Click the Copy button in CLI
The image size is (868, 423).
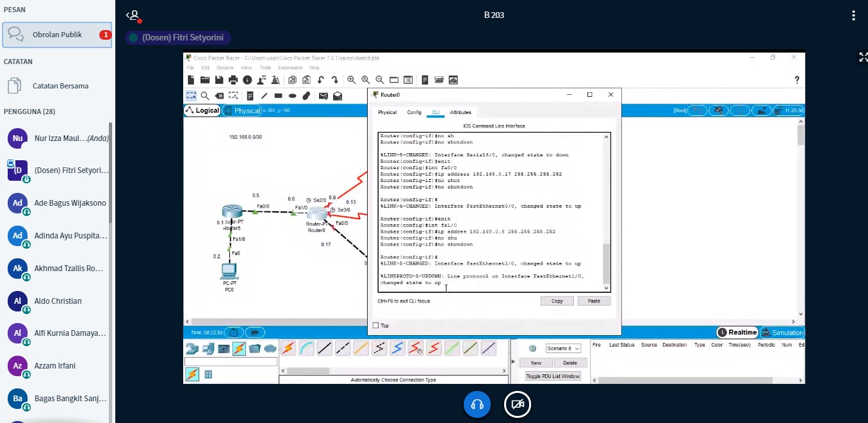[557, 301]
